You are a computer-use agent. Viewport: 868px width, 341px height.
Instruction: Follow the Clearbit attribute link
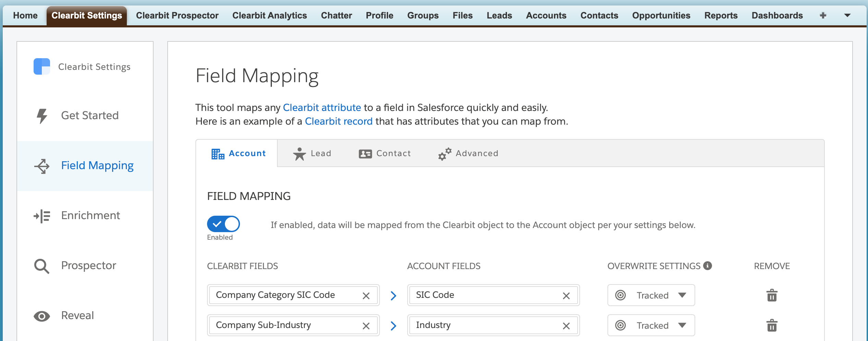tap(322, 108)
